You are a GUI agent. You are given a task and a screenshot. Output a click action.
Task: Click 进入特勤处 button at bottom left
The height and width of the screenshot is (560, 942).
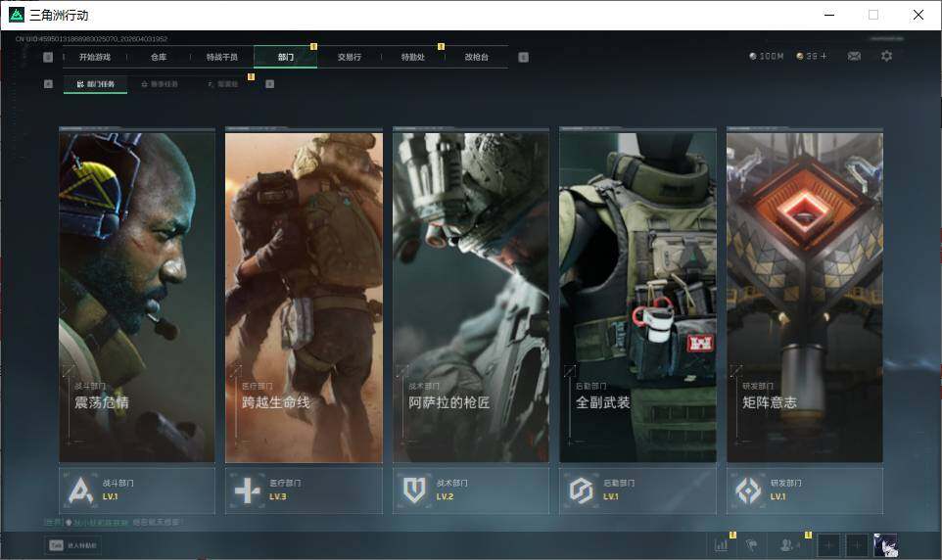73,545
